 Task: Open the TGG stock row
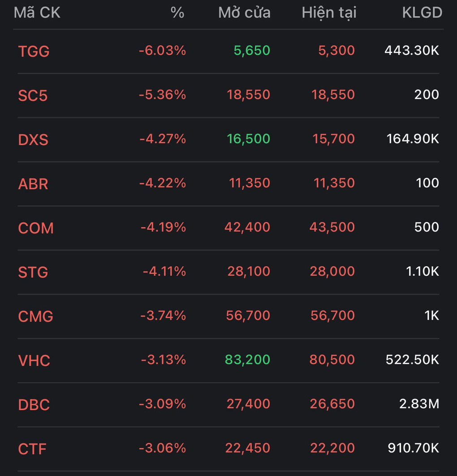[x=228, y=51]
